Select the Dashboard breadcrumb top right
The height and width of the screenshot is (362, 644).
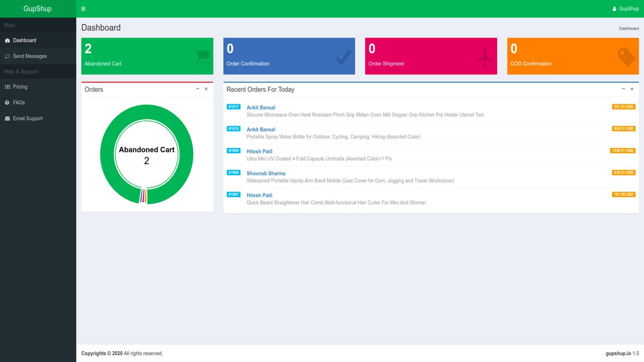click(628, 29)
